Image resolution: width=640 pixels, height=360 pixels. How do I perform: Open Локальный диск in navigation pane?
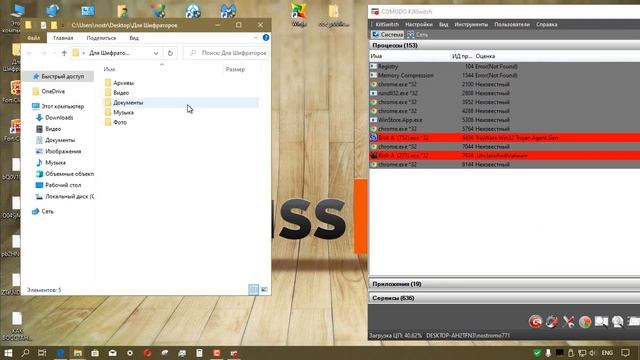click(x=65, y=196)
